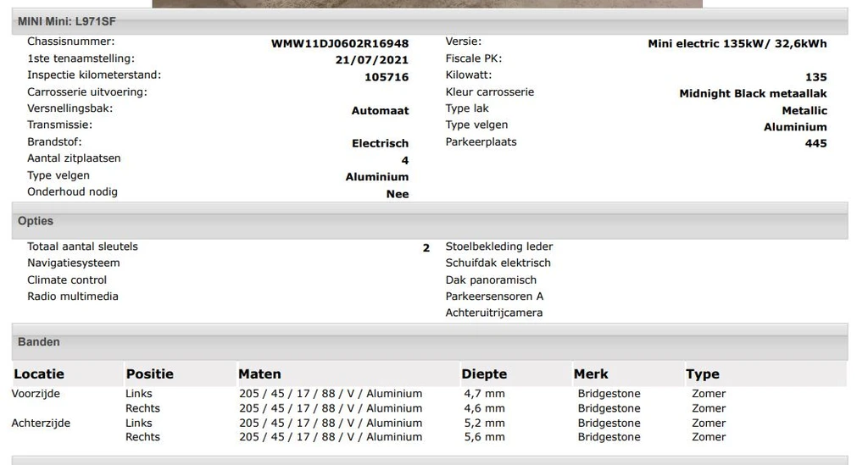This screenshot has width=868, height=465.
Task: Select the 'Nee' maintenance value
Action: point(398,194)
